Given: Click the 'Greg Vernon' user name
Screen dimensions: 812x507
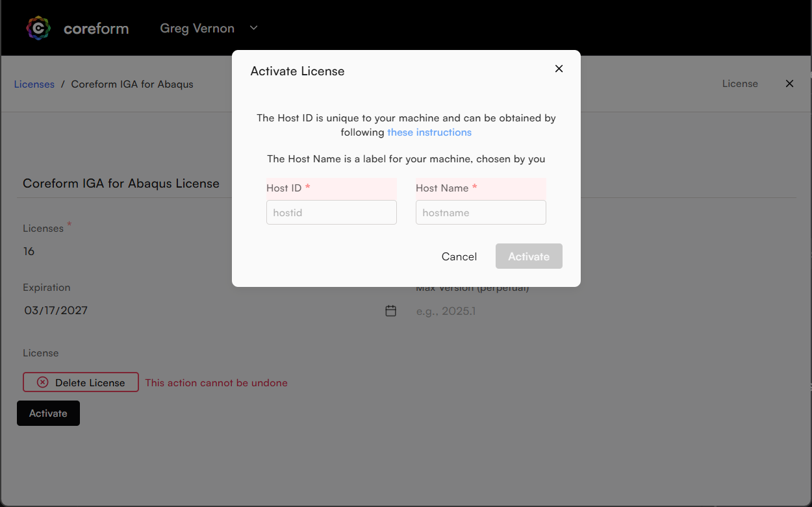Looking at the screenshot, I should tap(197, 29).
